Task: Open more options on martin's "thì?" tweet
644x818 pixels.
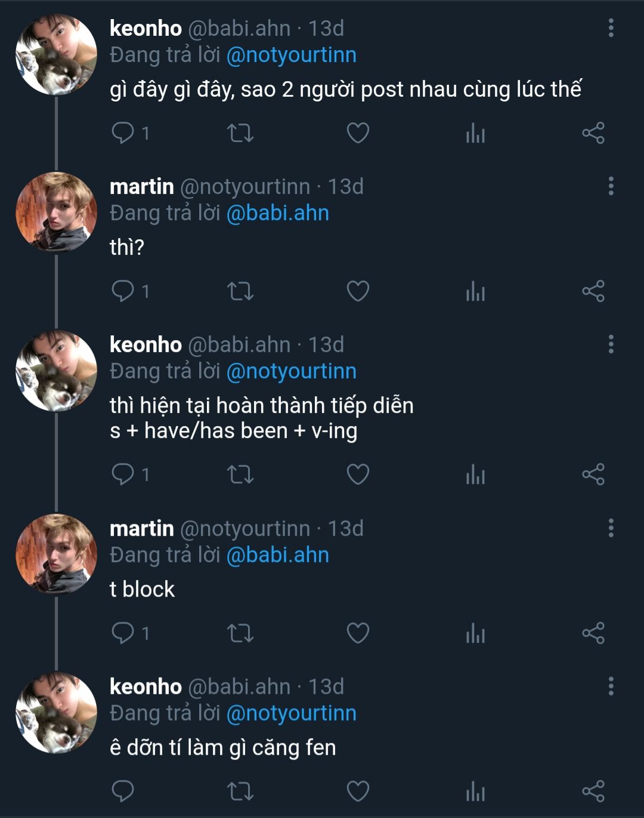Action: pyautogui.click(x=611, y=186)
